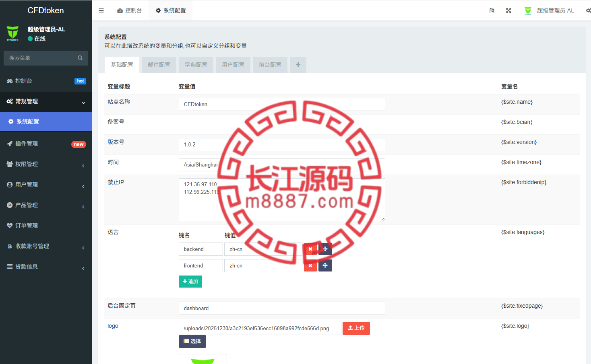Click the {$site.beian} variable name text
This screenshot has width=591, height=364.
517,122
